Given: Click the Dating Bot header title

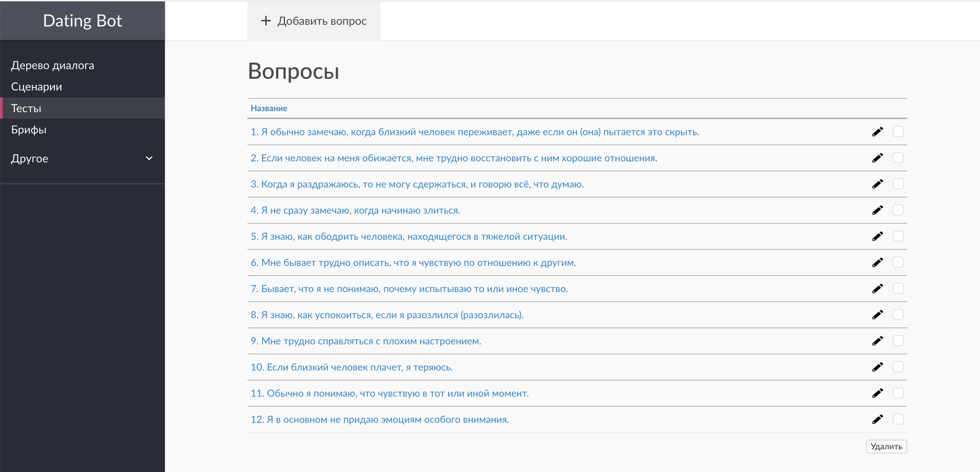Looking at the screenshot, I should [x=82, y=20].
